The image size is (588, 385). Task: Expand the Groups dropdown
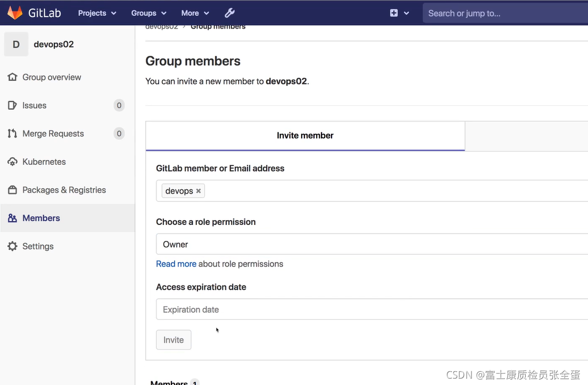coord(148,13)
